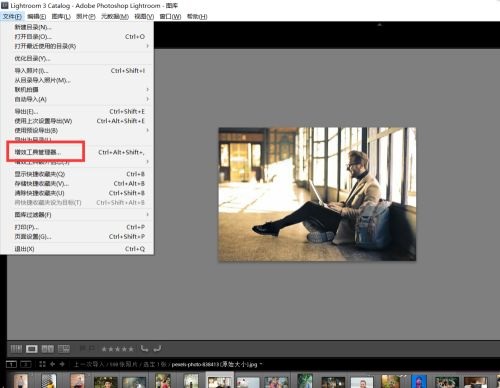Viewport: 500px width, 388px height.
Task: Flag photo as rejected in toolbar
Action: [92, 349]
